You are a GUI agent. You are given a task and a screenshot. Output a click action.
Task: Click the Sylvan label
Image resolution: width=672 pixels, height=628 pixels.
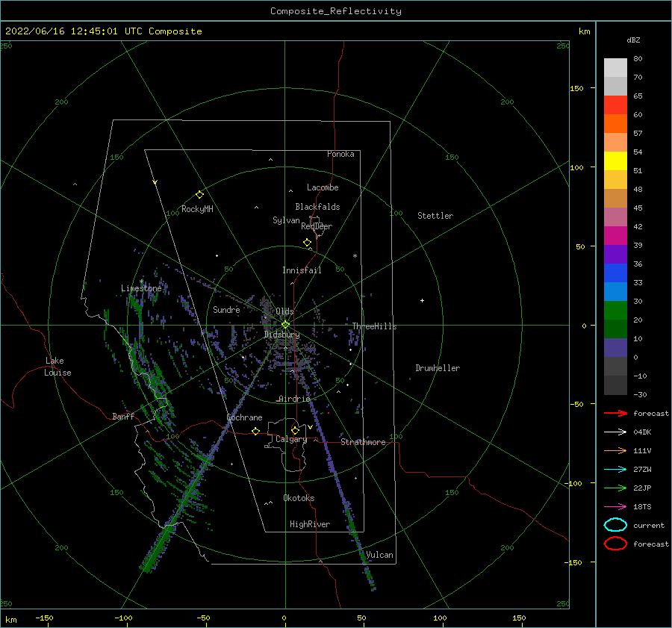click(286, 220)
